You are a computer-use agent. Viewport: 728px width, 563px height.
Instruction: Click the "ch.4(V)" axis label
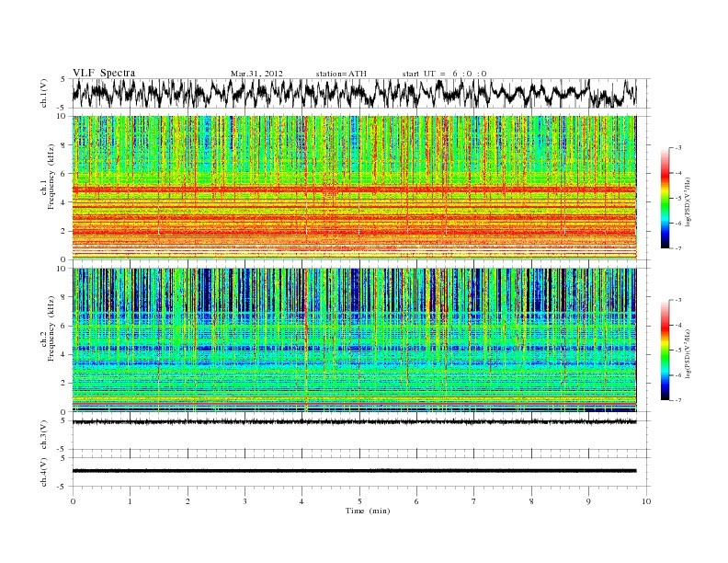(x=44, y=473)
